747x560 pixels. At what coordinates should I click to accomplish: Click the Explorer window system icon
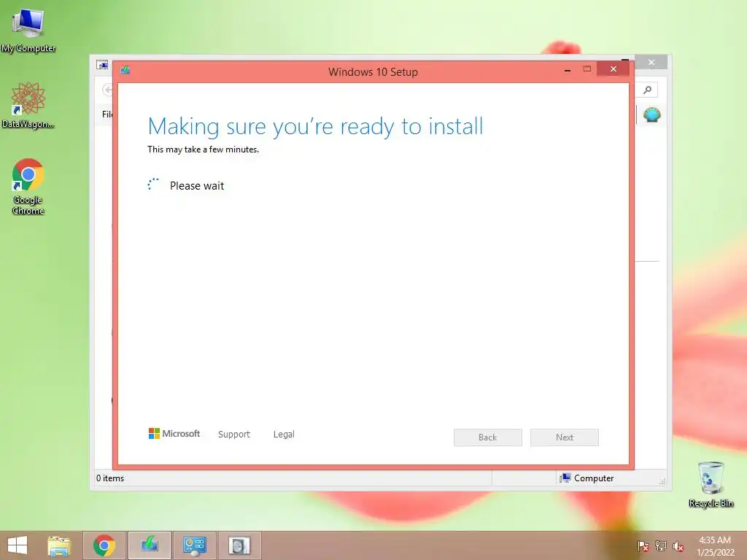[102, 65]
